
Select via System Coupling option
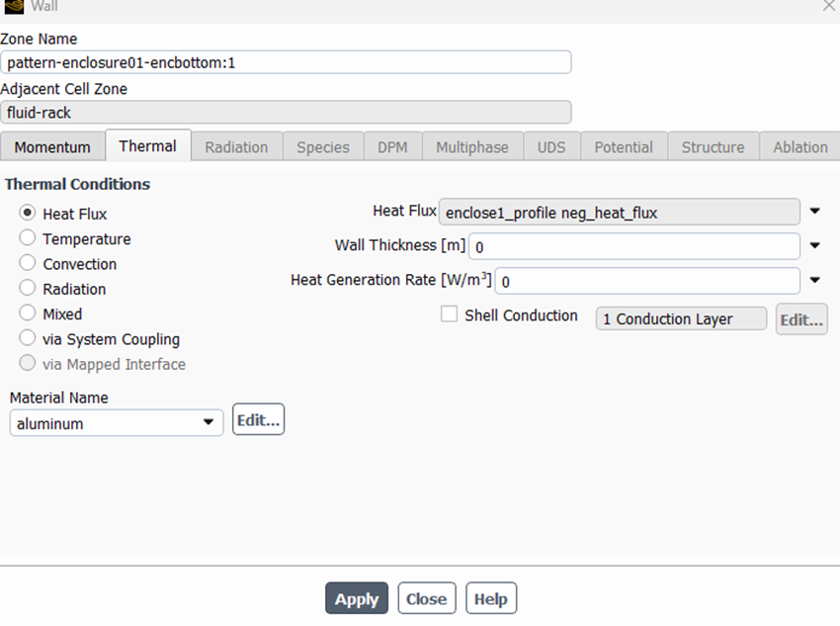(x=28, y=339)
